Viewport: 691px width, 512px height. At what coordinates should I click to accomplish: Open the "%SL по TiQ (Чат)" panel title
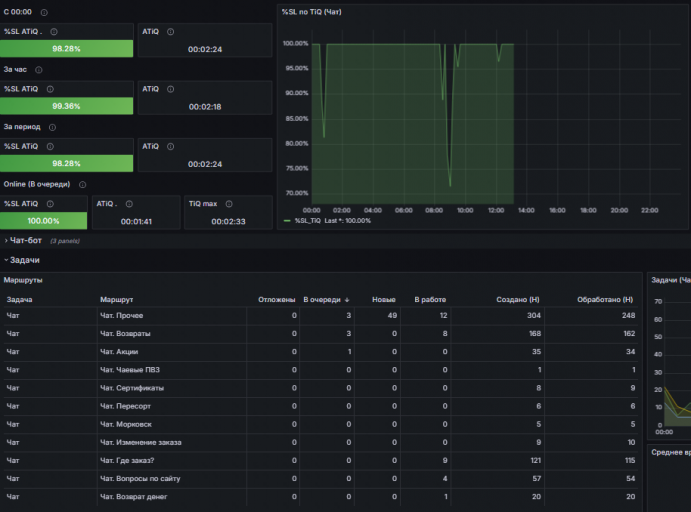click(312, 12)
